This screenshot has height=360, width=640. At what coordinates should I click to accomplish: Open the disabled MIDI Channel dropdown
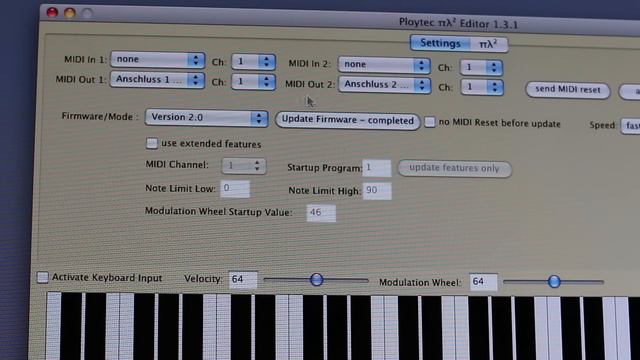[x=243, y=165]
